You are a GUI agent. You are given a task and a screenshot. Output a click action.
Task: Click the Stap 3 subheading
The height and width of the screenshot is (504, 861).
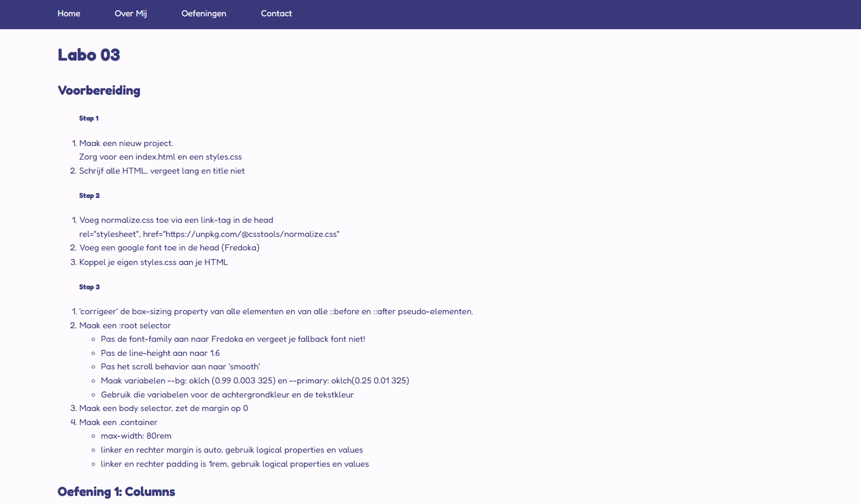coord(89,287)
